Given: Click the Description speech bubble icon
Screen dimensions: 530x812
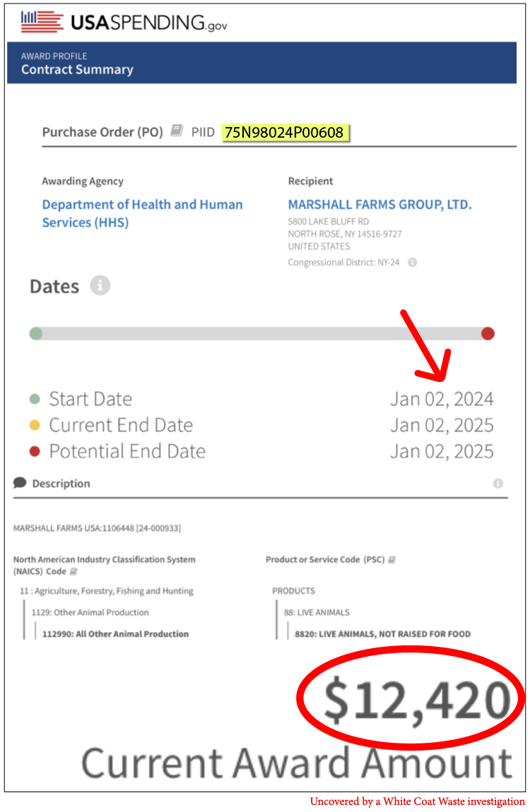Looking at the screenshot, I should pyautogui.click(x=20, y=483).
